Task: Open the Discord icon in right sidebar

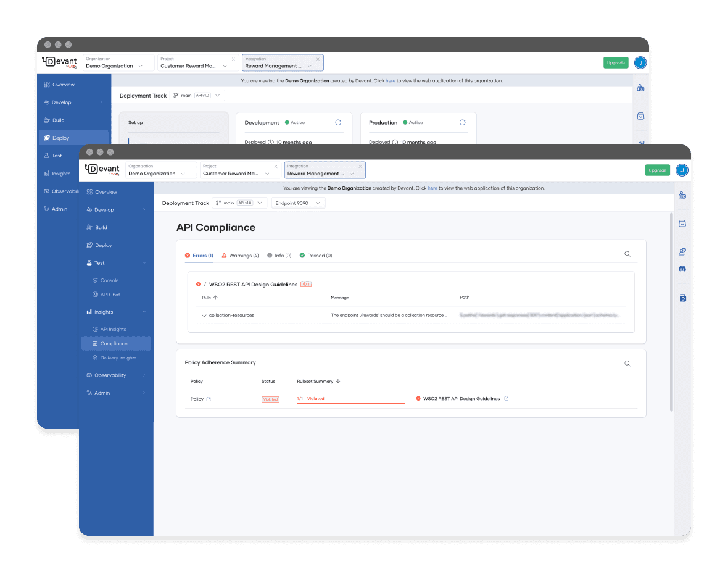Action: click(682, 269)
